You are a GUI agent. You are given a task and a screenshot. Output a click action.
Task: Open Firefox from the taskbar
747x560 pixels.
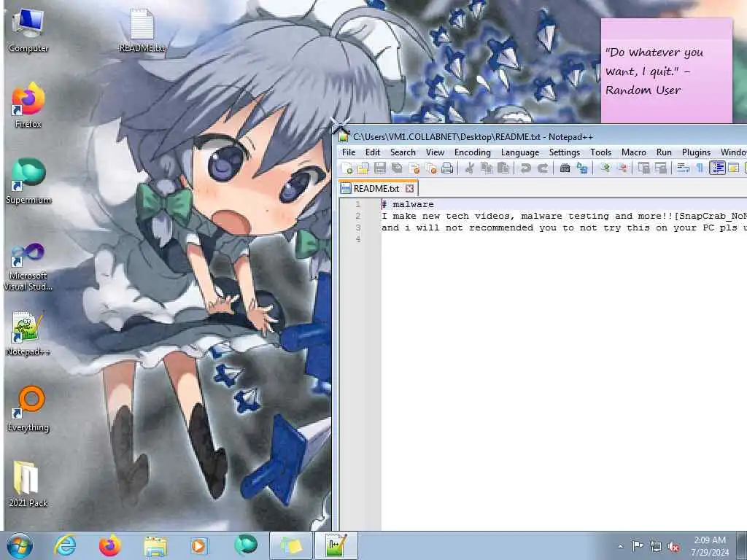click(x=110, y=545)
